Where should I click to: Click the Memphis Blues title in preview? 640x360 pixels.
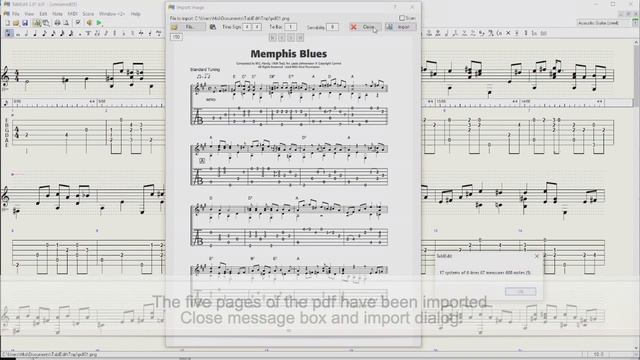point(289,53)
